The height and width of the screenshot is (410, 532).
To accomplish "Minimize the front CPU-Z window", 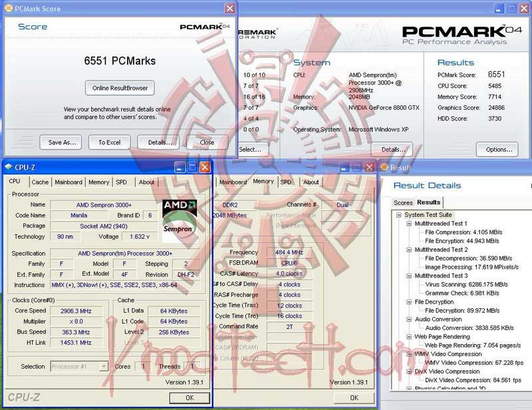I will pos(180,167).
